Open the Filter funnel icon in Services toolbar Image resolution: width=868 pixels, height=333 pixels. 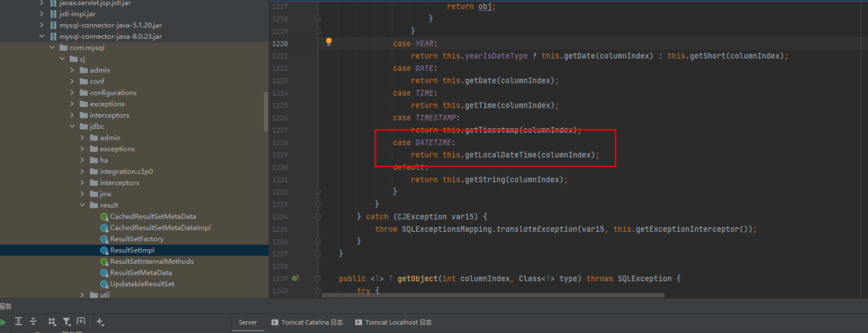pos(67,322)
